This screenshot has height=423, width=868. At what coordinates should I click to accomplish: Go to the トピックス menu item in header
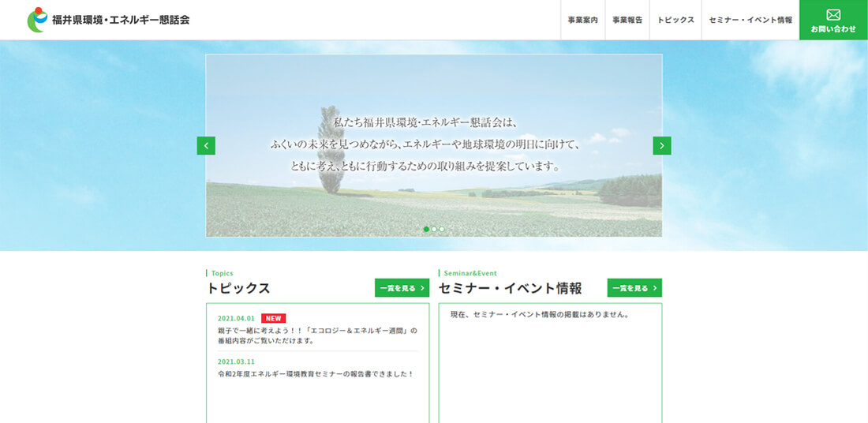pyautogui.click(x=675, y=20)
